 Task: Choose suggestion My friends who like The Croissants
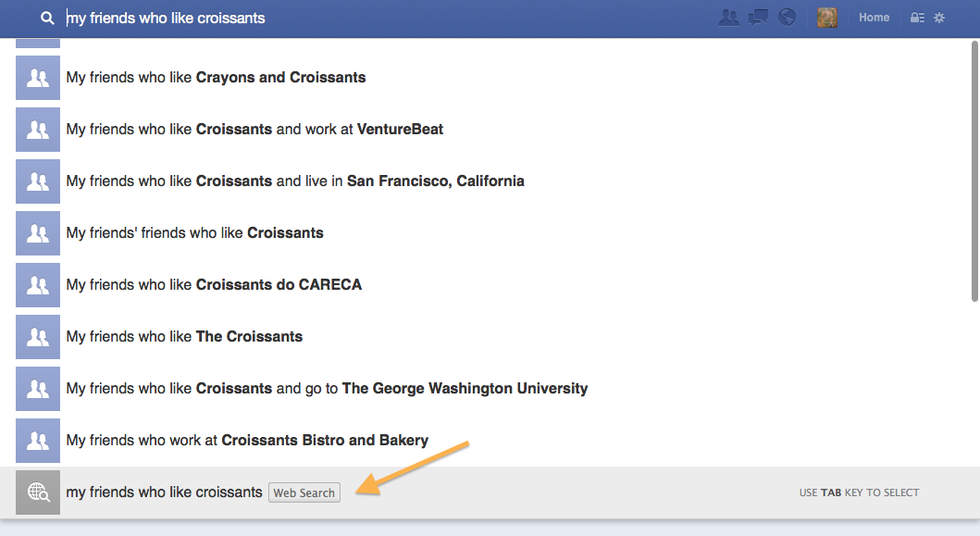click(x=184, y=337)
